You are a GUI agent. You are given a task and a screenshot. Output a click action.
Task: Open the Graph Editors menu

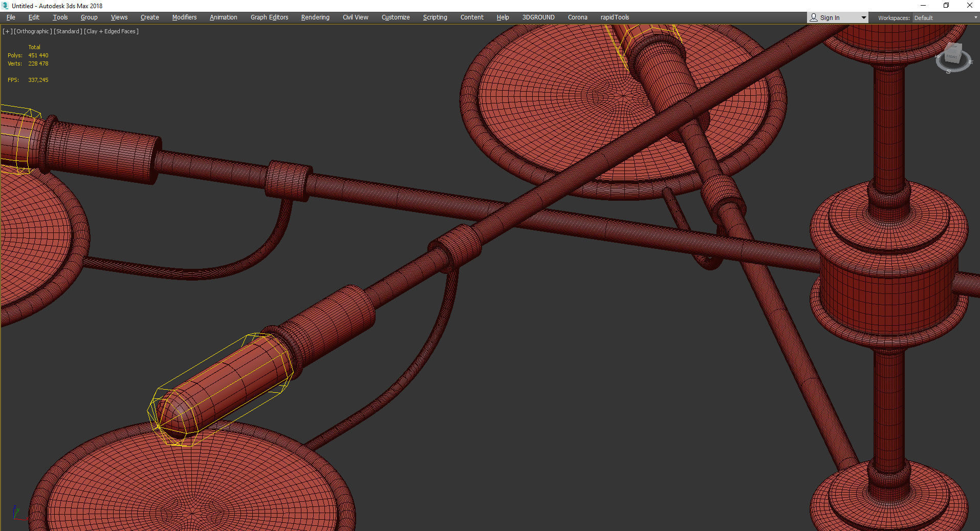point(269,17)
